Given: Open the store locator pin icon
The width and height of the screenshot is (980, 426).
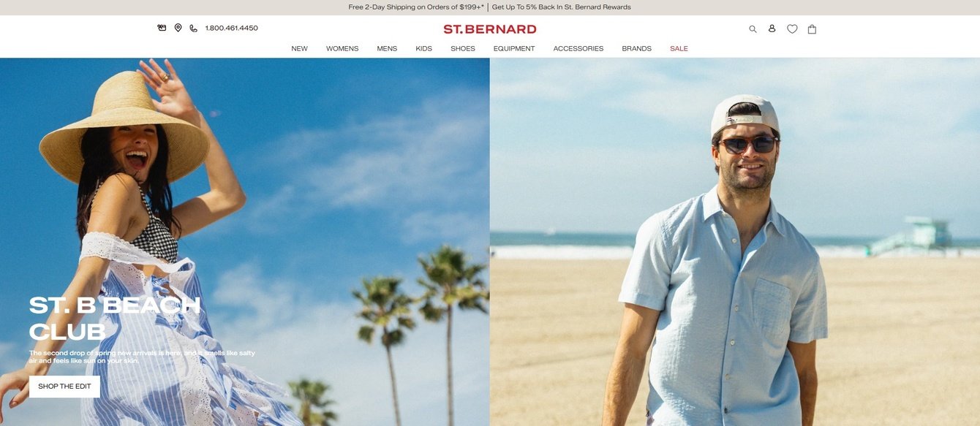Looking at the screenshot, I should click(x=178, y=28).
